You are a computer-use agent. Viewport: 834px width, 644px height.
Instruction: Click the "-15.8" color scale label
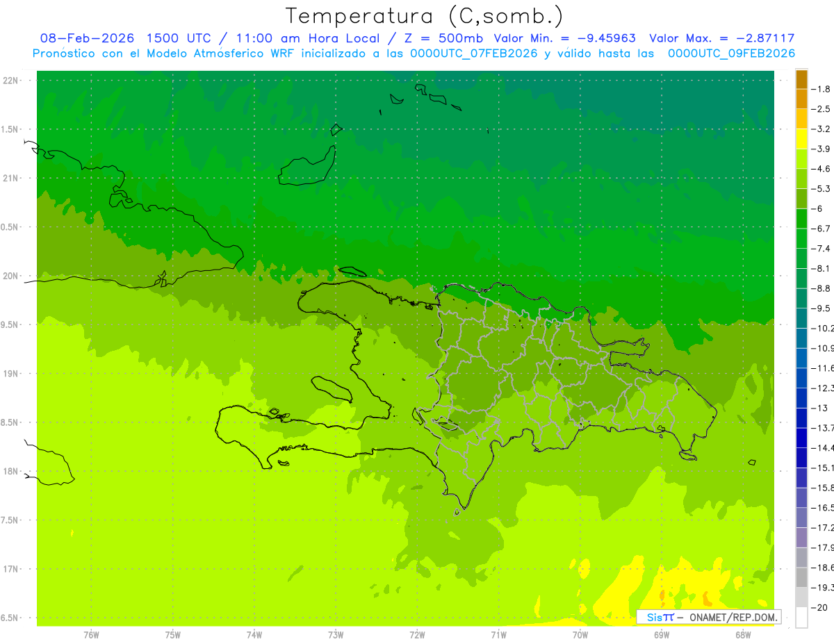tap(823, 488)
